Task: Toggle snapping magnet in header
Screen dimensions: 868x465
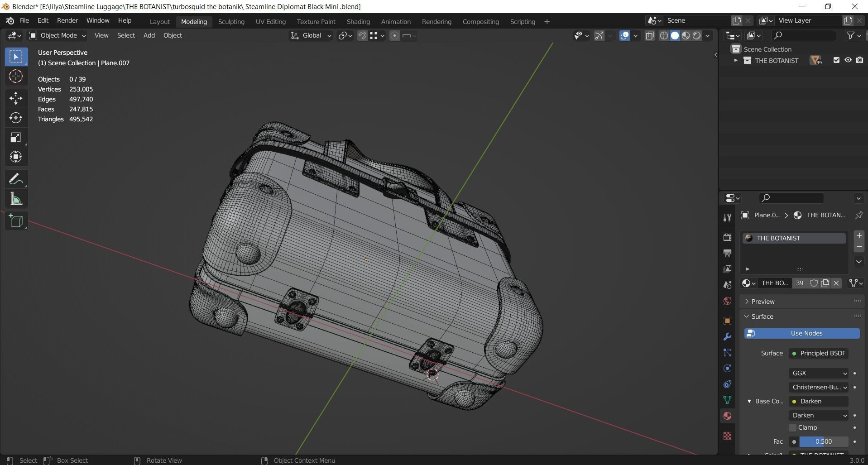Action: [x=362, y=35]
